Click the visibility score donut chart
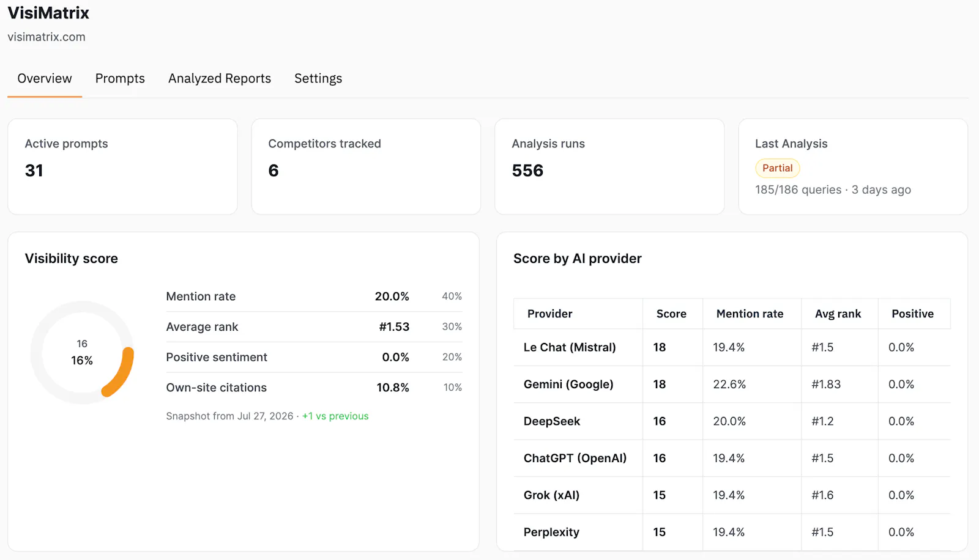 pyautogui.click(x=82, y=352)
